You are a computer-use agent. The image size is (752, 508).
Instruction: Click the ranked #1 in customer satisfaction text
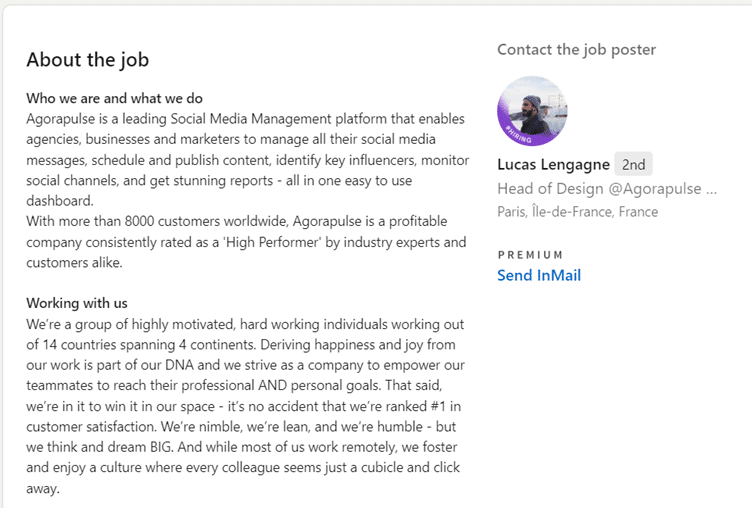pyautogui.click(x=244, y=416)
